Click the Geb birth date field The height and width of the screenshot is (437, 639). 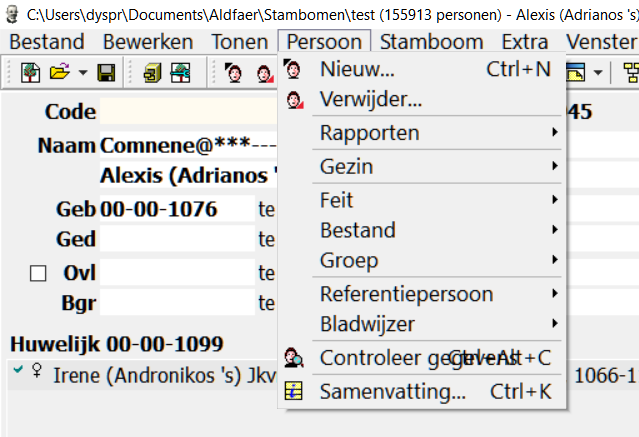(176, 209)
